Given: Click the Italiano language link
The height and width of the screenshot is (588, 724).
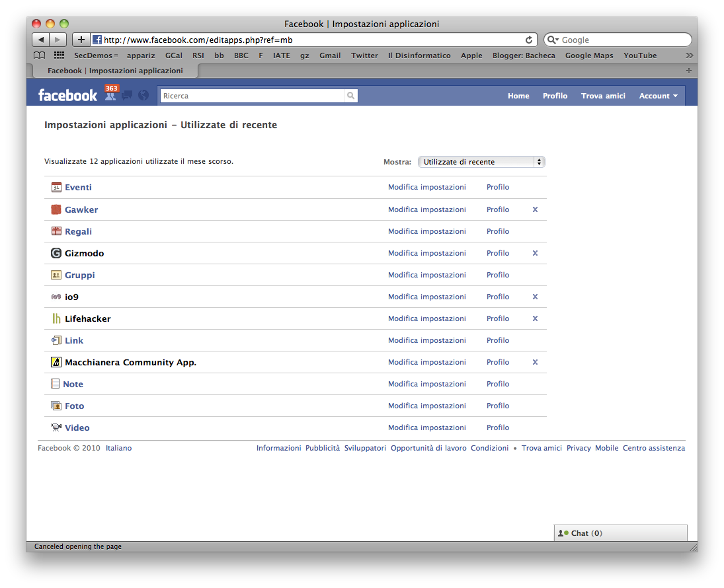Looking at the screenshot, I should tap(118, 448).
